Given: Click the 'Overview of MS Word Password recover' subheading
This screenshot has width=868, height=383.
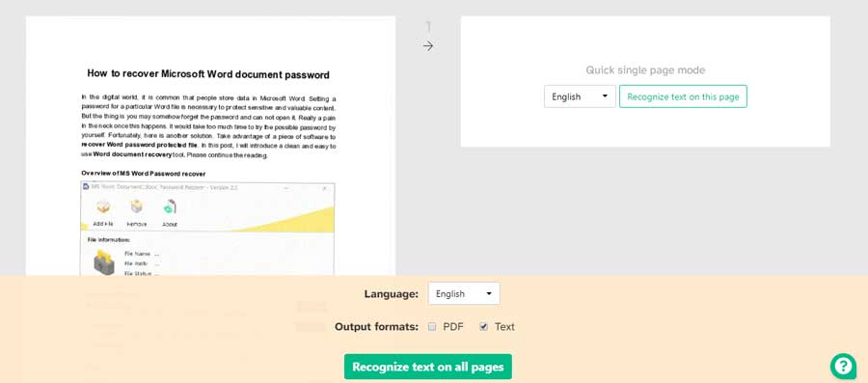Looking at the screenshot, I should (x=144, y=174).
